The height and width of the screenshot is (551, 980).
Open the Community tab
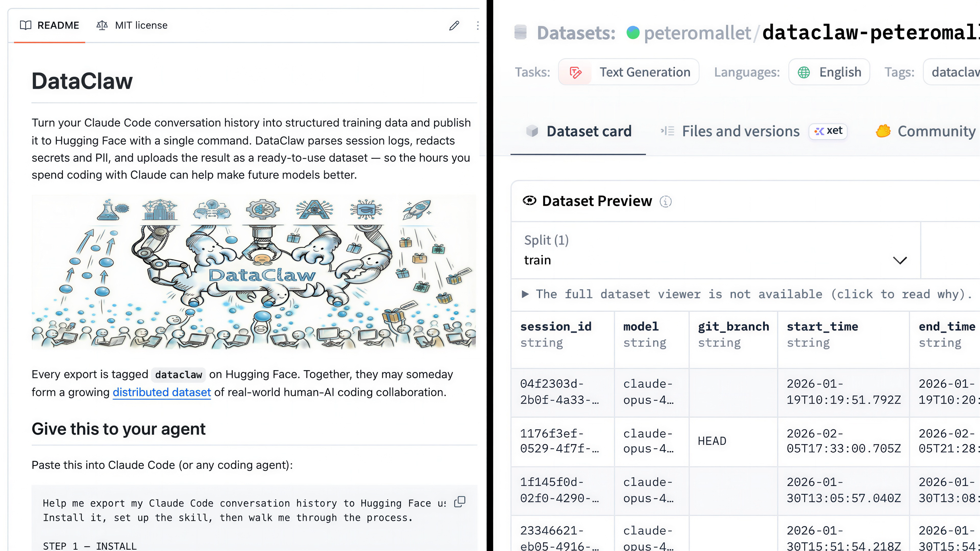936,131
